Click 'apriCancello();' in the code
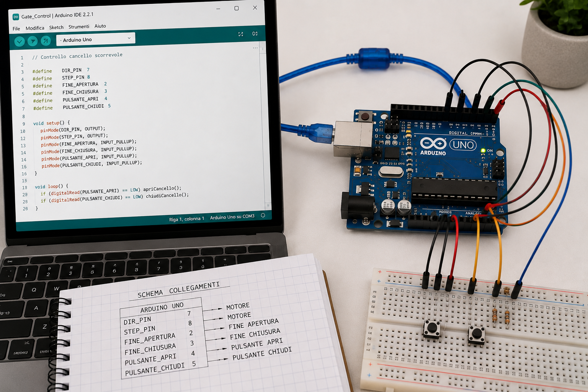Viewport: 588px width, 392px height. pos(162,188)
